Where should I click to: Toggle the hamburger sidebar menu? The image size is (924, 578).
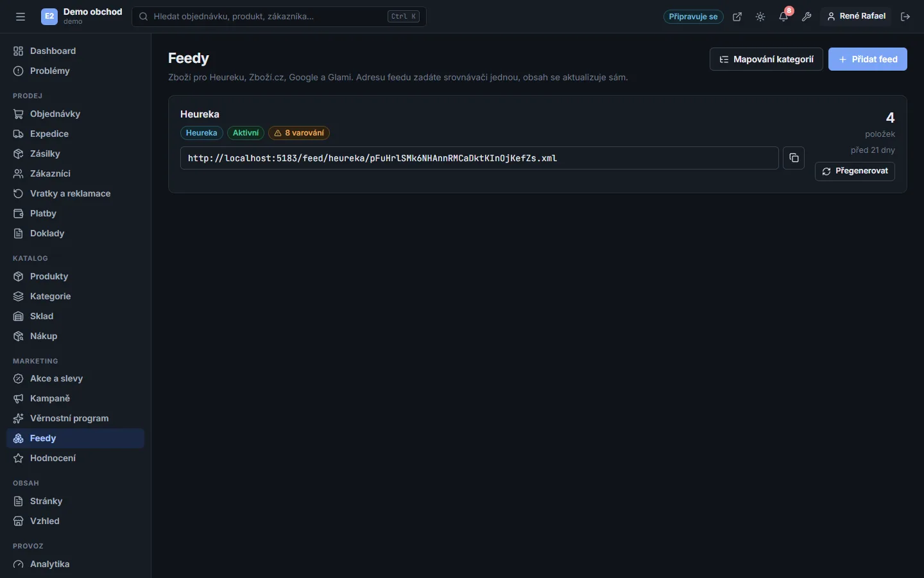pyautogui.click(x=21, y=17)
